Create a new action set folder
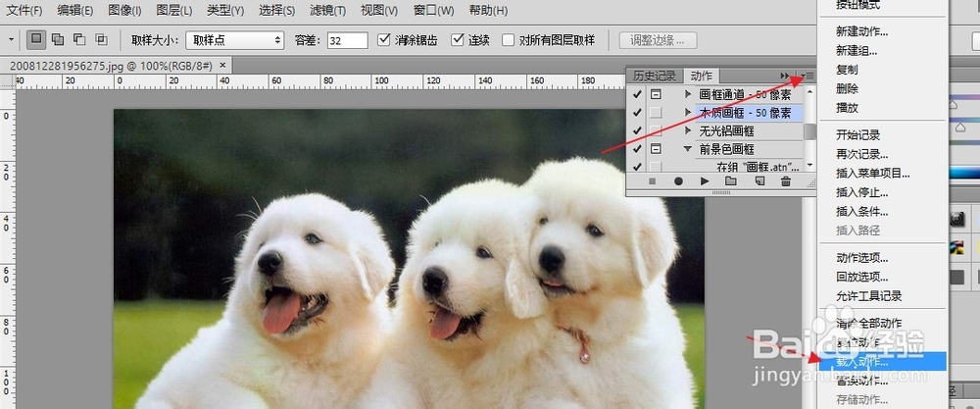Image resolution: width=980 pixels, height=409 pixels. 731,181
